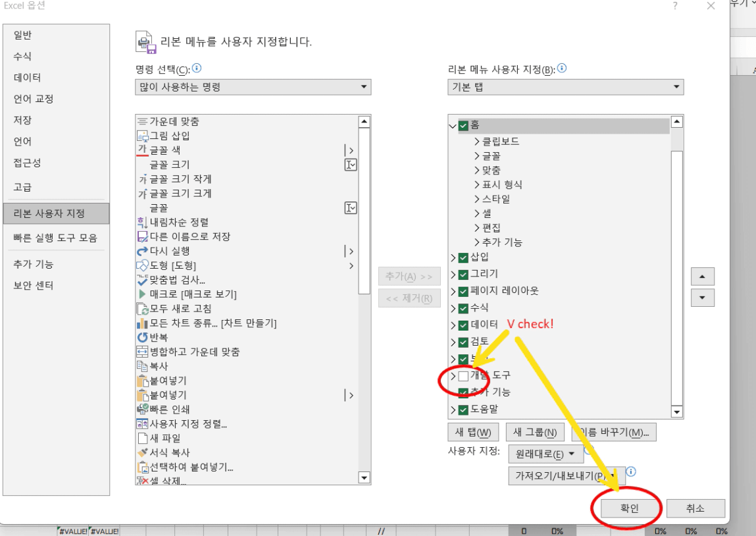The height and width of the screenshot is (536, 756).
Task: Select the 선택하여 붙여넣기 command icon
Action: click(142, 467)
